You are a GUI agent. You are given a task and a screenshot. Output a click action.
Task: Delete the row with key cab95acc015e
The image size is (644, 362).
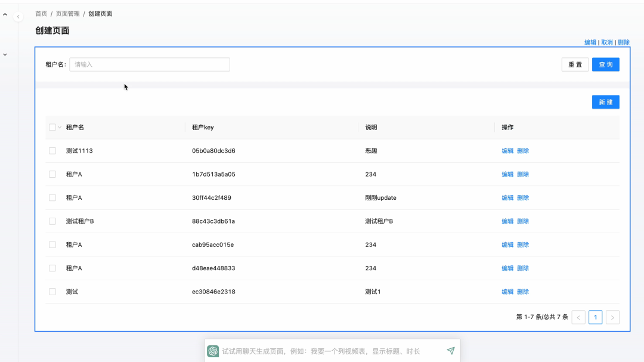pos(523,245)
